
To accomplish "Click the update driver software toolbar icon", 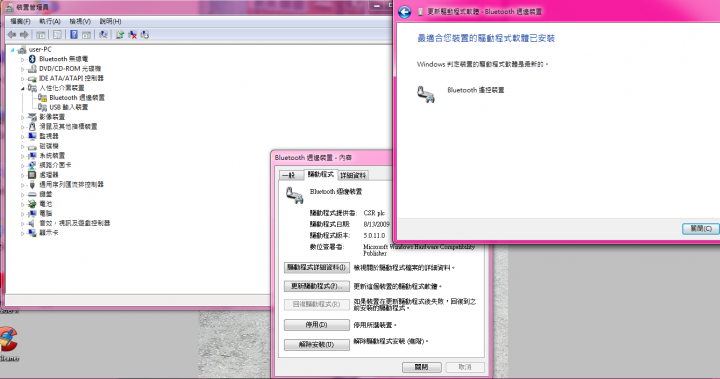I will [120, 34].
